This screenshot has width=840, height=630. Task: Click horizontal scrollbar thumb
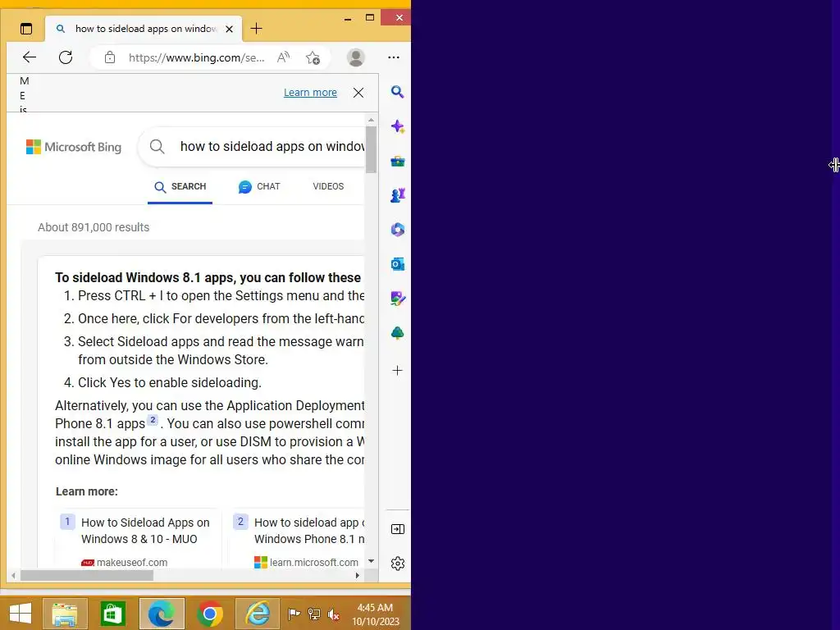pos(87,575)
